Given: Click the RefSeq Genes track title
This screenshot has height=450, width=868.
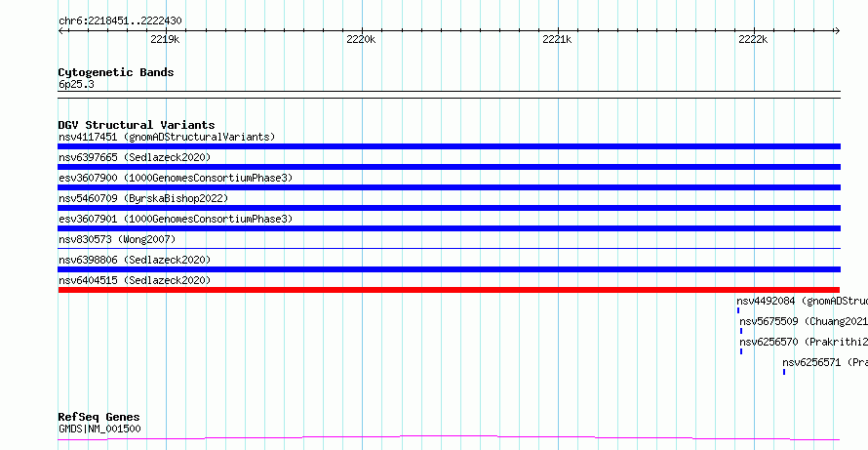Looking at the screenshot, I should click(x=99, y=417).
